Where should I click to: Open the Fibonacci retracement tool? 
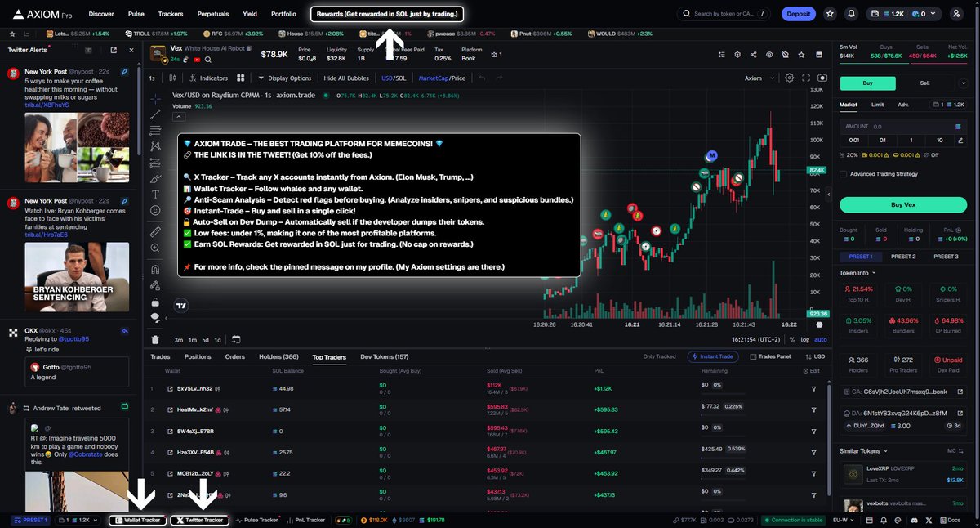[156, 130]
